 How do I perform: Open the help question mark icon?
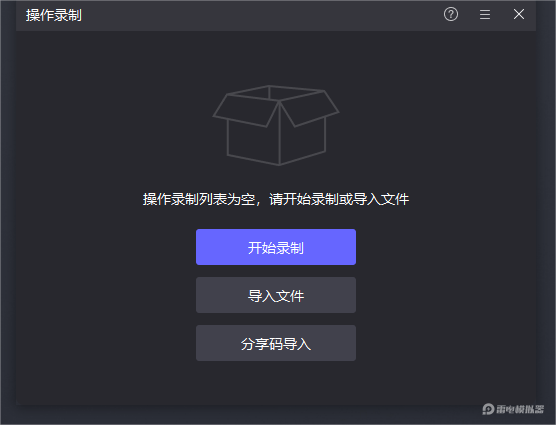[451, 15]
